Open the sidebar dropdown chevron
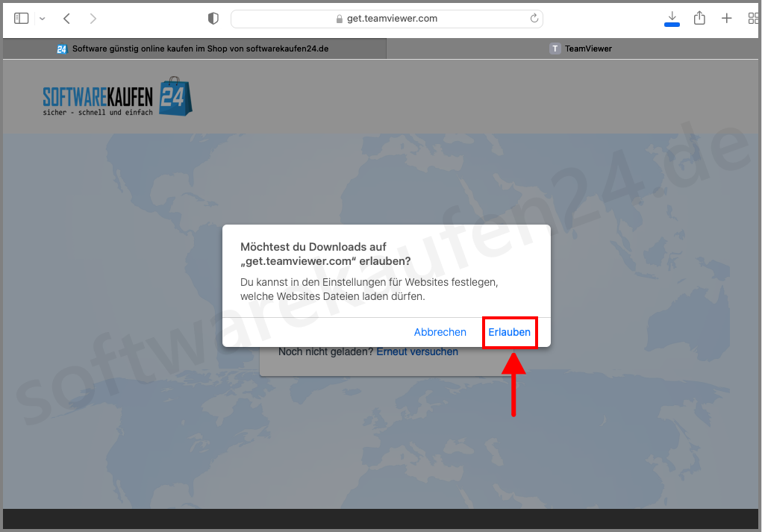This screenshot has height=532, width=762. coord(43,19)
